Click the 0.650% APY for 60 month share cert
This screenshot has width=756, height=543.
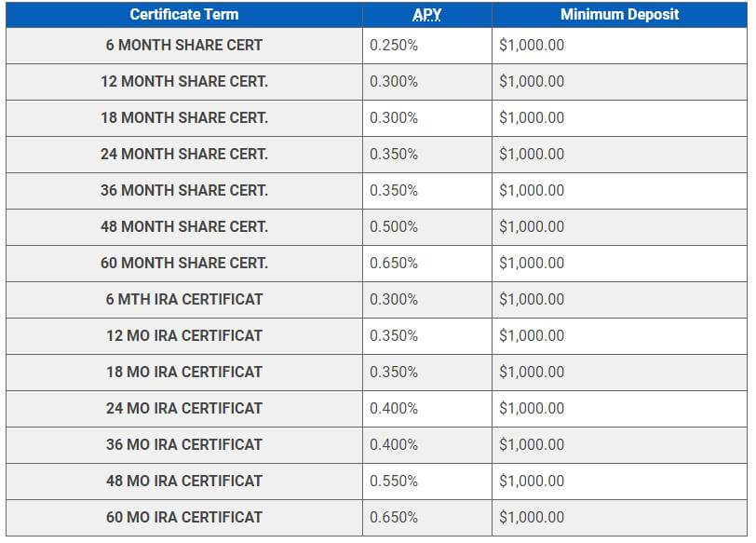point(394,263)
